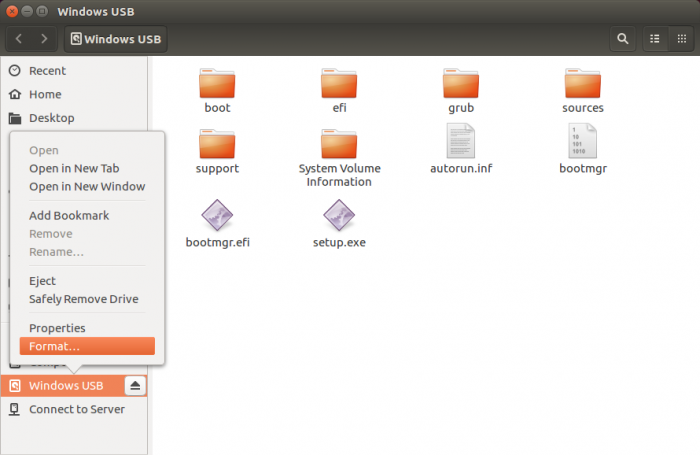
Task: Select Add Bookmark menu entry
Action: [69, 215]
